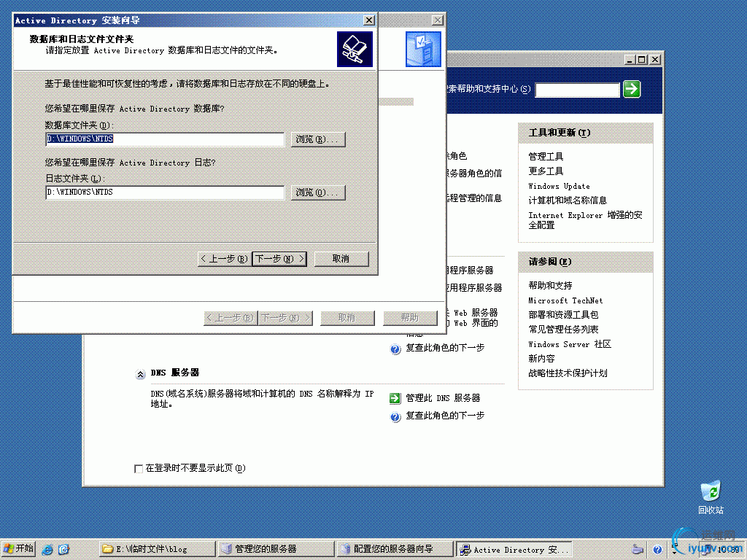Switch to Active Directory taskbar button
The width and height of the screenshot is (747, 560).
(x=514, y=550)
